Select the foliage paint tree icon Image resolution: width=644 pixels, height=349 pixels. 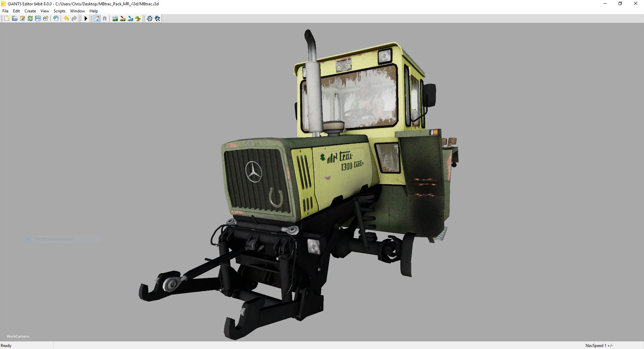tap(138, 18)
